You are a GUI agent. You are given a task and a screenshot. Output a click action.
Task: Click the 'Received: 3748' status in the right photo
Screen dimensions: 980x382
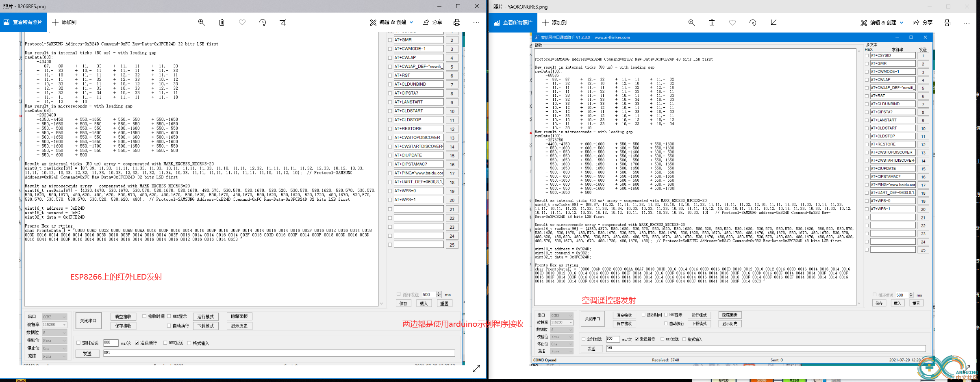pyautogui.click(x=665, y=360)
